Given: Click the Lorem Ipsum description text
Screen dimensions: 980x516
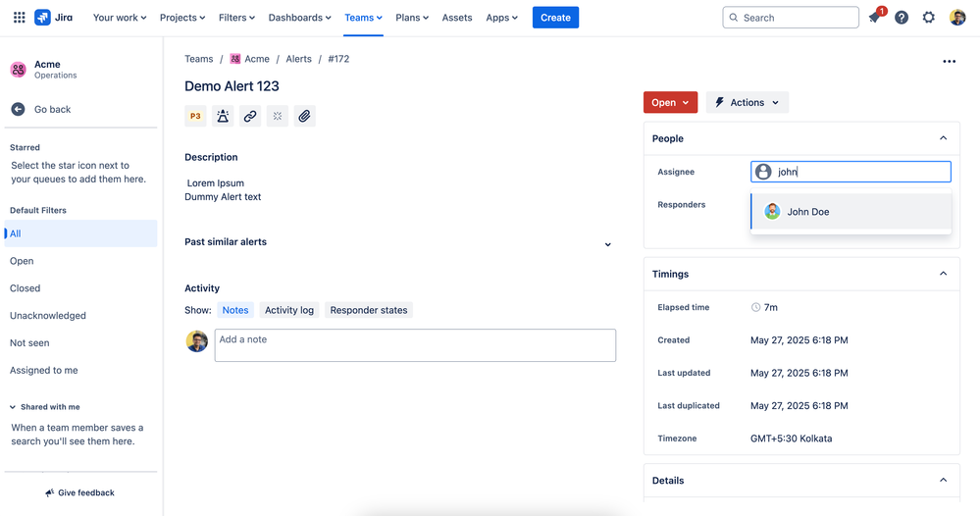Looking at the screenshot, I should pyautogui.click(x=216, y=183).
